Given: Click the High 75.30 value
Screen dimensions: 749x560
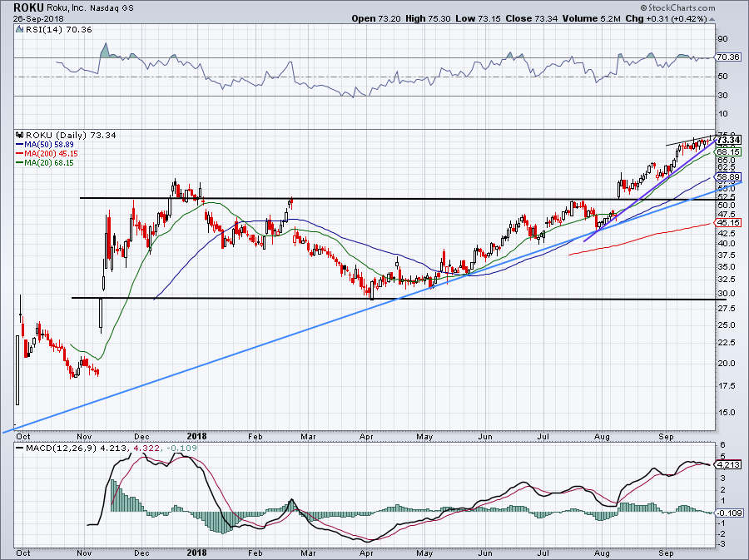Looking at the screenshot, I should [427, 18].
